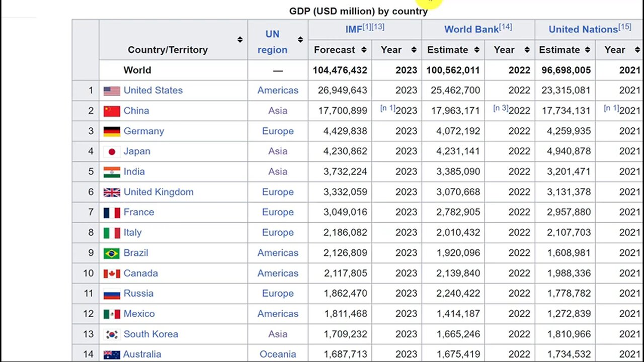The width and height of the screenshot is (644, 362).
Task: Sort by World Bank Estimate arrows
Action: (476, 50)
